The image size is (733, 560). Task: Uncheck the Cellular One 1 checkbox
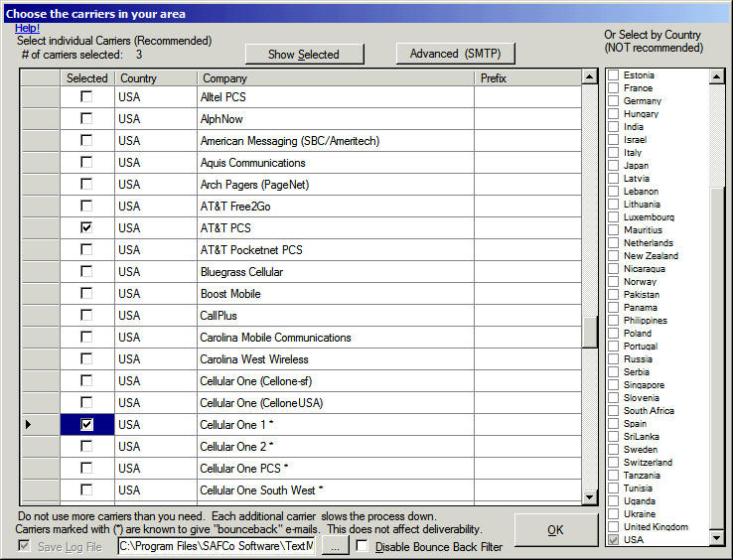pyautogui.click(x=86, y=424)
